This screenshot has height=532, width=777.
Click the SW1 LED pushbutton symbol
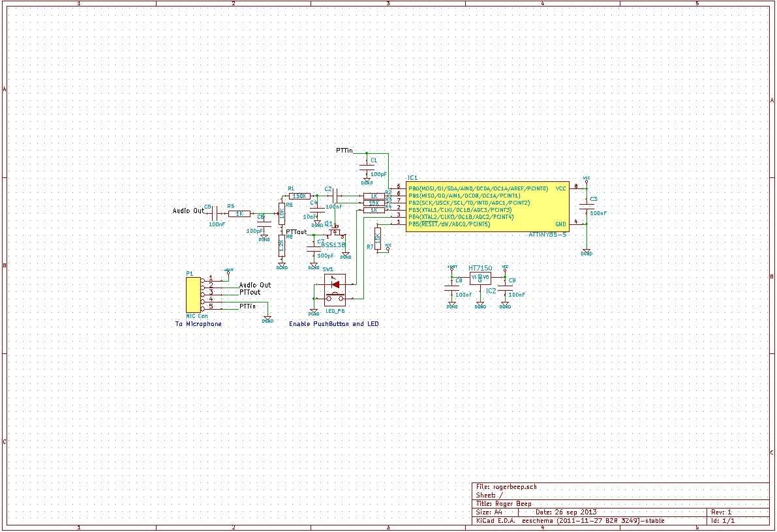click(336, 290)
